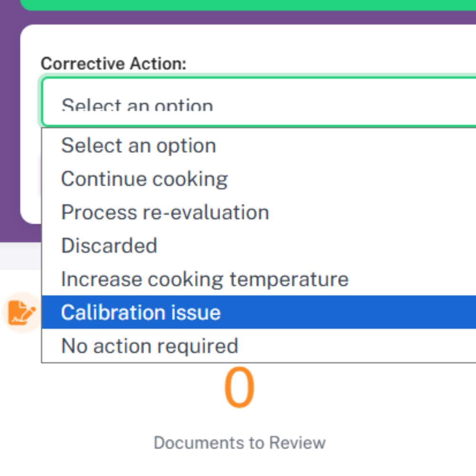
Task: Select 'No action required' option
Action: pos(149,346)
